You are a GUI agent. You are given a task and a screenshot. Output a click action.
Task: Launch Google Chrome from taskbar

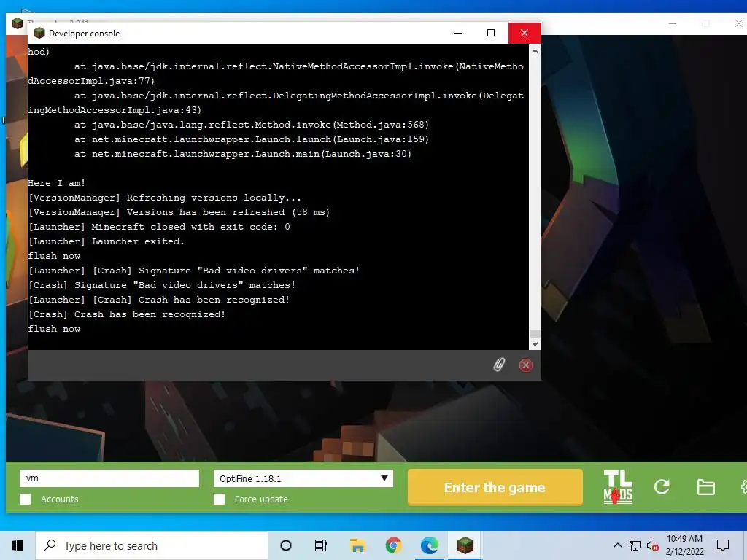(393, 545)
